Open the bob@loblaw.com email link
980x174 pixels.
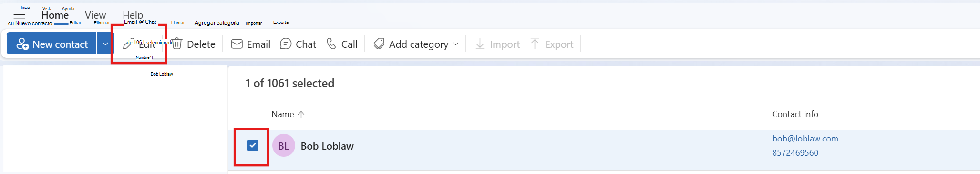(x=805, y=139)
